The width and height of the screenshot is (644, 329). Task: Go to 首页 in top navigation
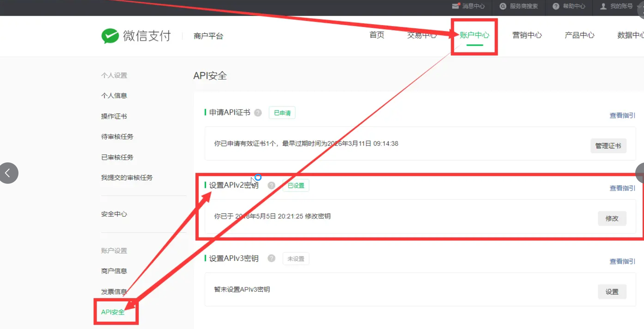(x=377, y=35)
